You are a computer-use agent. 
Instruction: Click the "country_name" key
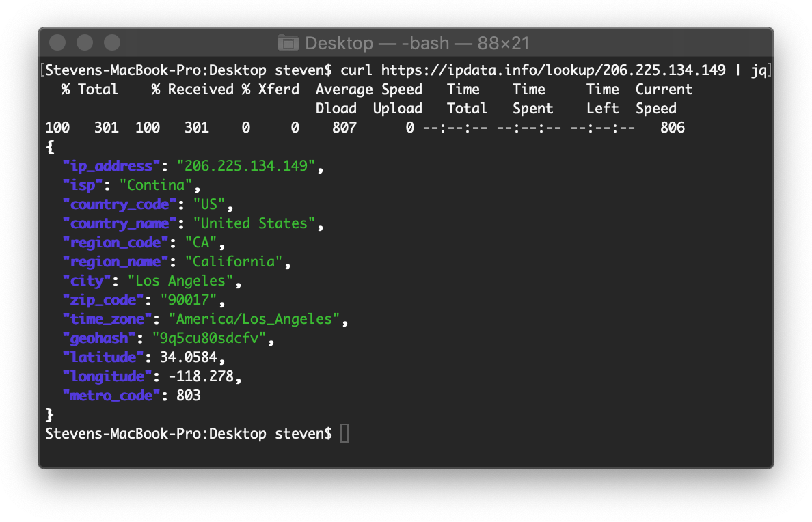[x=120, y=223]
